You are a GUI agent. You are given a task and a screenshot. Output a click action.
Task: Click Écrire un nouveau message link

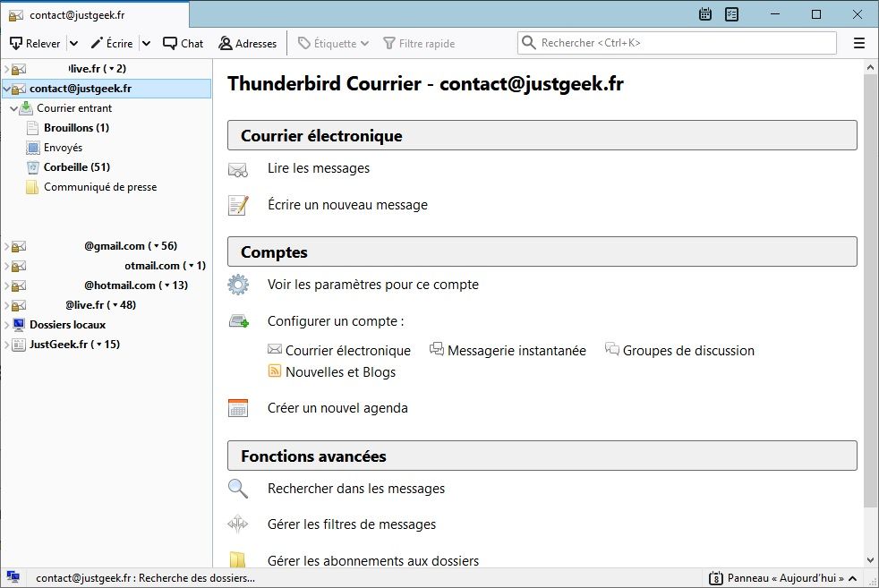click(x=347, y=205)
